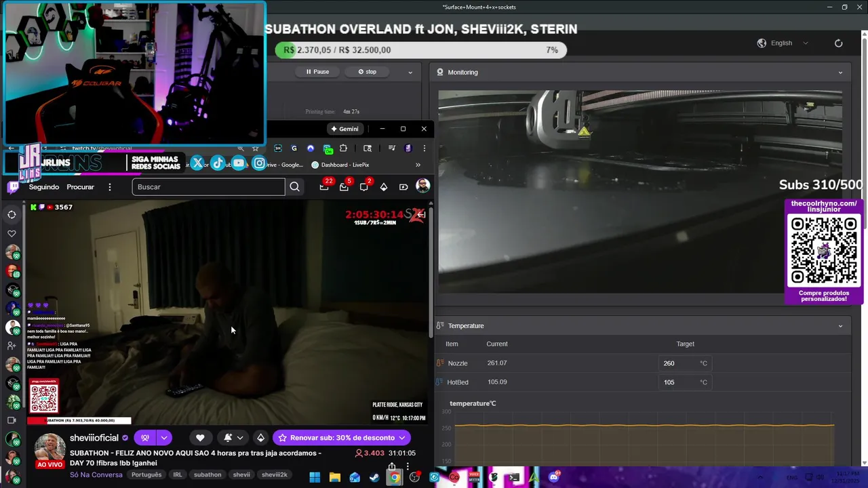Screen dimensions: 868x488
Task: Open the sheviiioficial channel name link
Action: point(94,438)
